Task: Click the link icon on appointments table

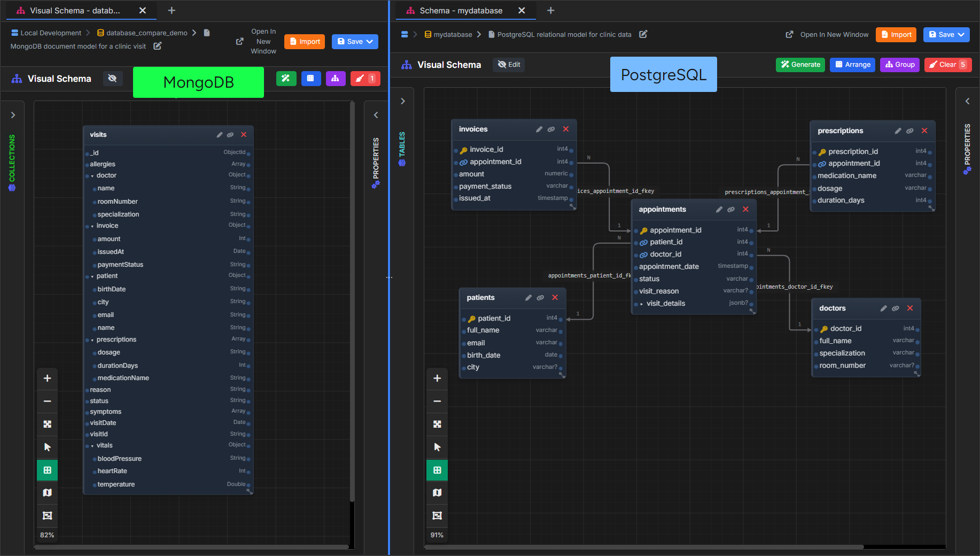Action: tap(731, 210)
